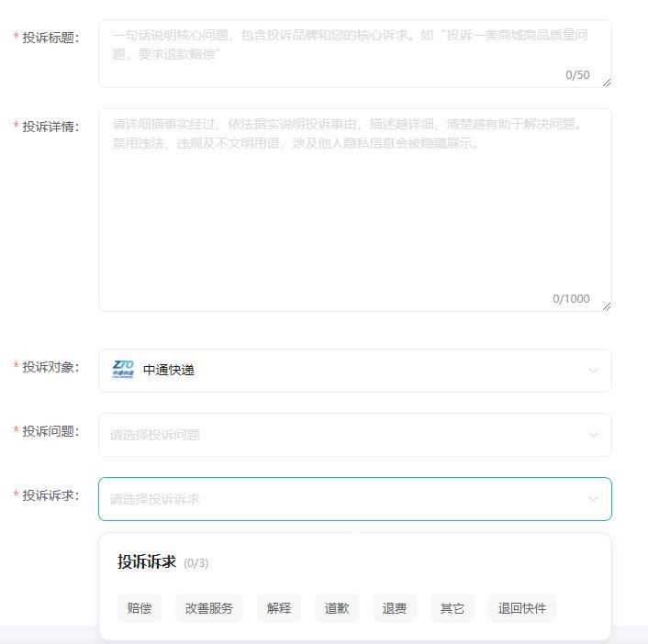This screenshot has width=648, height=644.
Task: Click the (0/3) selection counter
Action: [x=196, y=563]
